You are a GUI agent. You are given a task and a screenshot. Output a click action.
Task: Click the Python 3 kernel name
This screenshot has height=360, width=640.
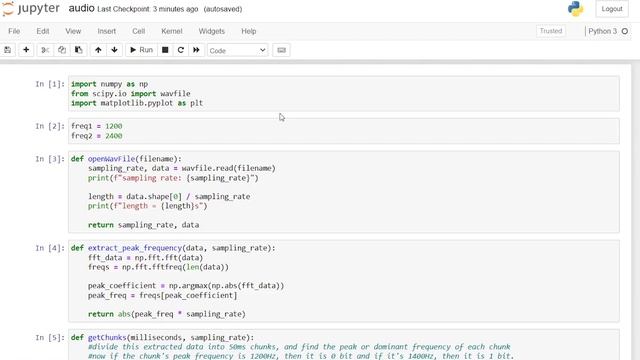point(602,31)
